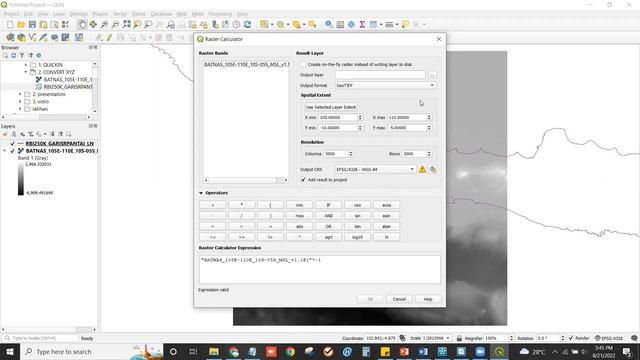Collapse the 2. CONVERT XYZ folder
The width and height of the screenshot is (640, 360).
[x=26, y=72]
